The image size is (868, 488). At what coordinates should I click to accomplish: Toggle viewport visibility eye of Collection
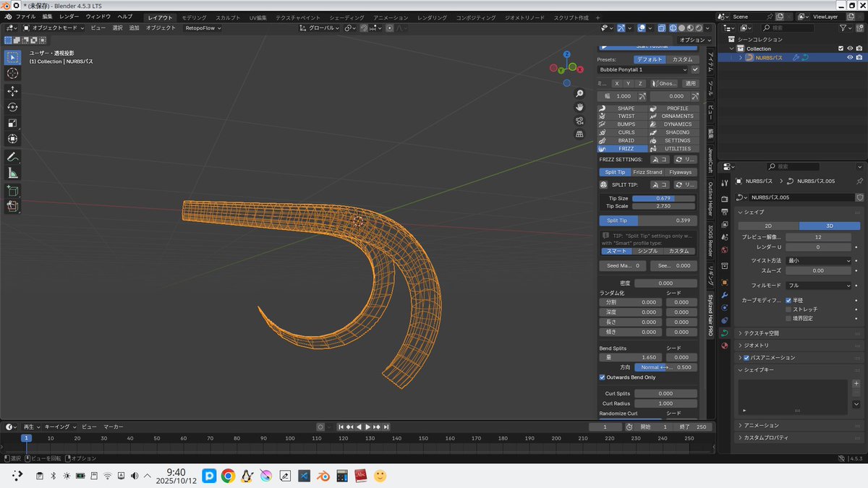click(848, 48)
